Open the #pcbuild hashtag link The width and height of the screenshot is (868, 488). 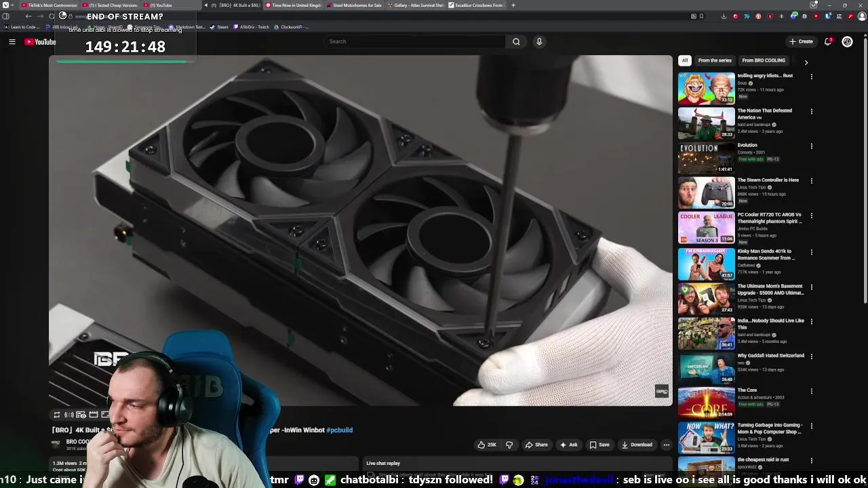[x=339, y=430]
